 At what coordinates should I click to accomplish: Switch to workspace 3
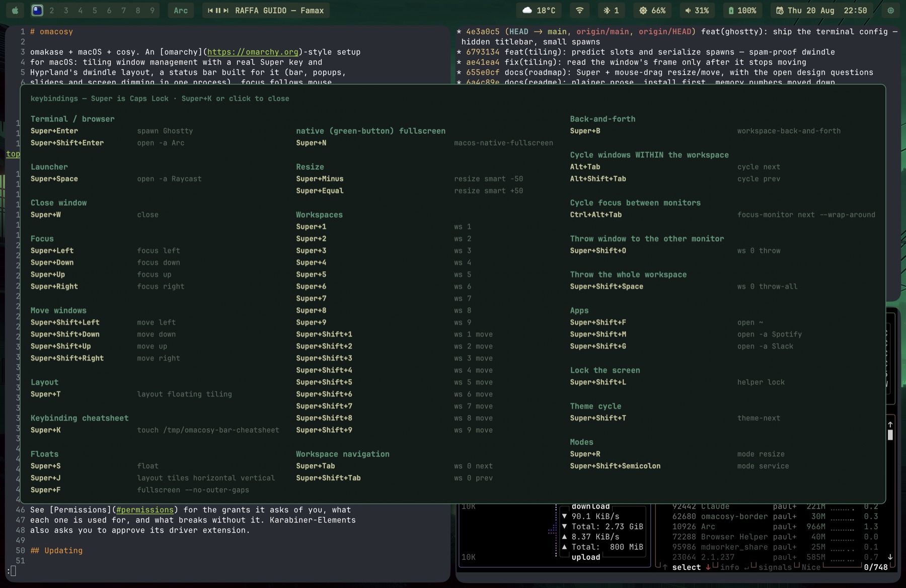pos(66,10)
